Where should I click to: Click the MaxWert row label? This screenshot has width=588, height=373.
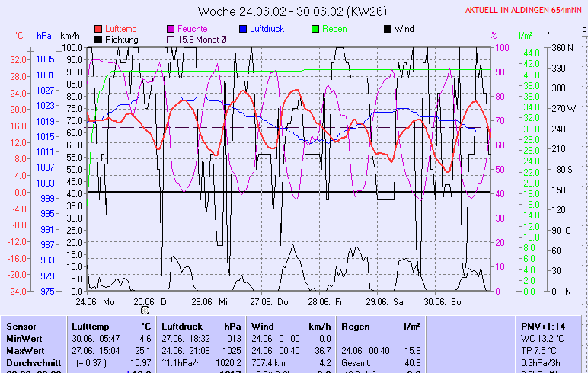[24, 350]
